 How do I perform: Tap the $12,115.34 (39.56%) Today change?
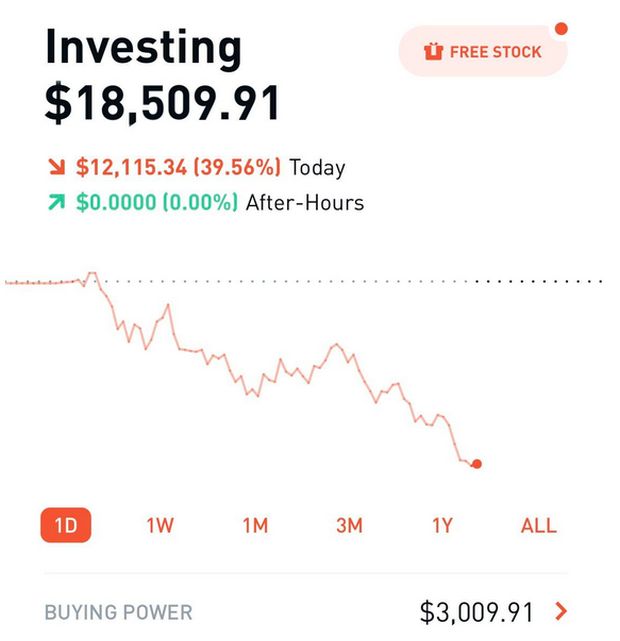pyautogui.click(x=179, y=167)
